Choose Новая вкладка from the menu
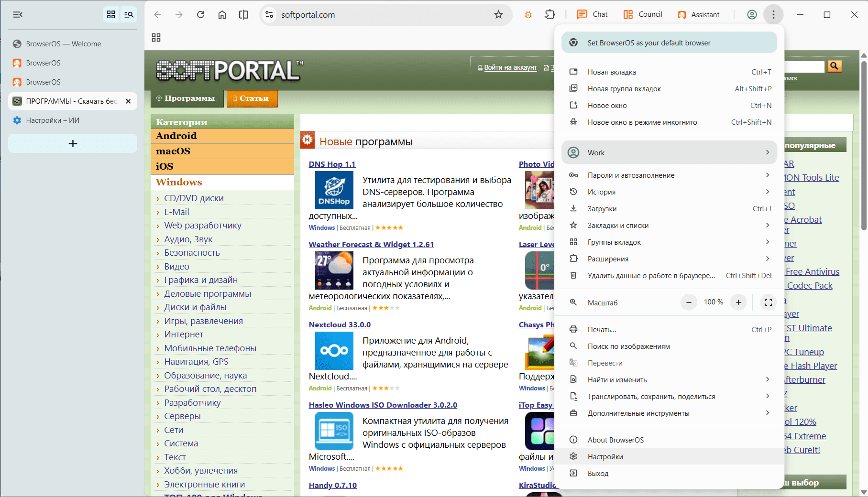 (669, 72)
